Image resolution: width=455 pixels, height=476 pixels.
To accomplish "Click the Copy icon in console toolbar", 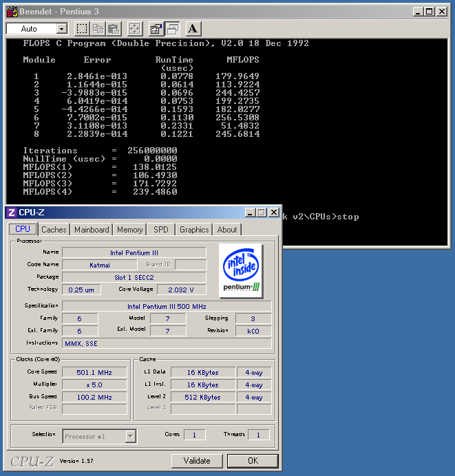I will pyautogui.click(x=98, y=29).
